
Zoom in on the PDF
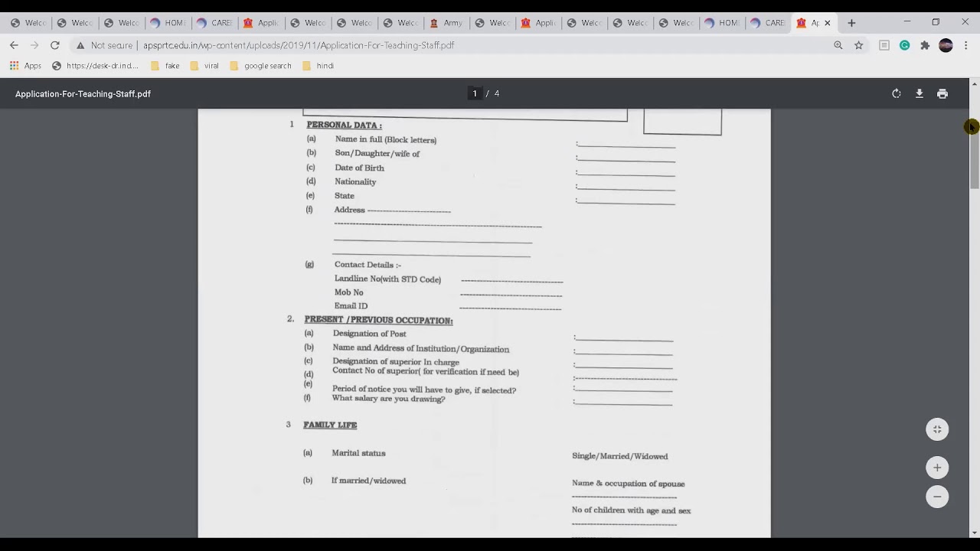(x=937, y=468)
